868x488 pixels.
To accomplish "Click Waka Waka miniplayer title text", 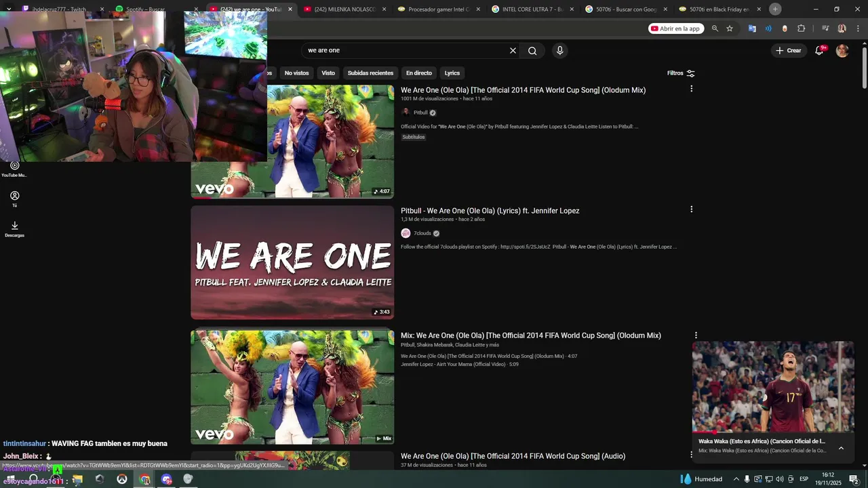I will (762, 441).
